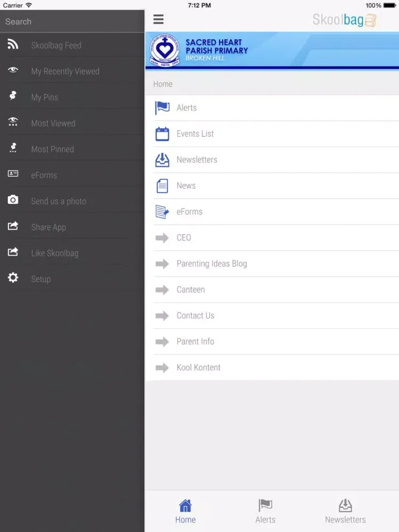Screen dimensions: 399x532
Task: Open the CEO link
Action: (184, 237)
